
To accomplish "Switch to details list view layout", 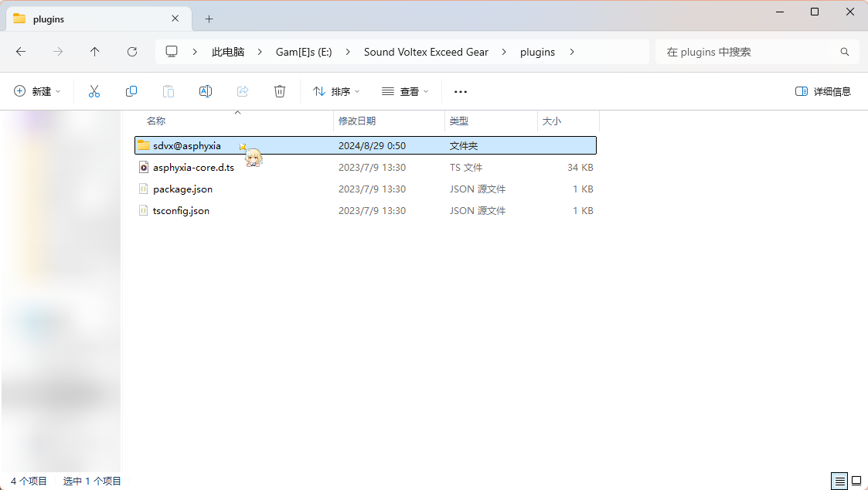I will pos(840,481).
